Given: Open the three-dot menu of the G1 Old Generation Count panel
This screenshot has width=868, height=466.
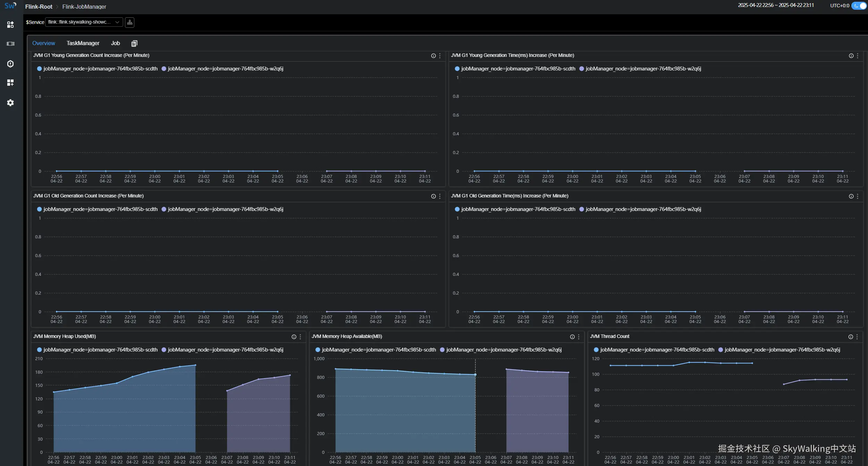Looking at the screenshot, I should 440,196.
